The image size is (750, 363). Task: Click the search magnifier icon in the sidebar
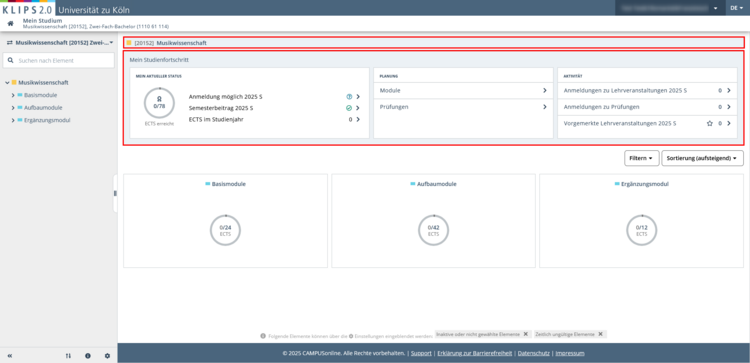[x=11, y=61]
